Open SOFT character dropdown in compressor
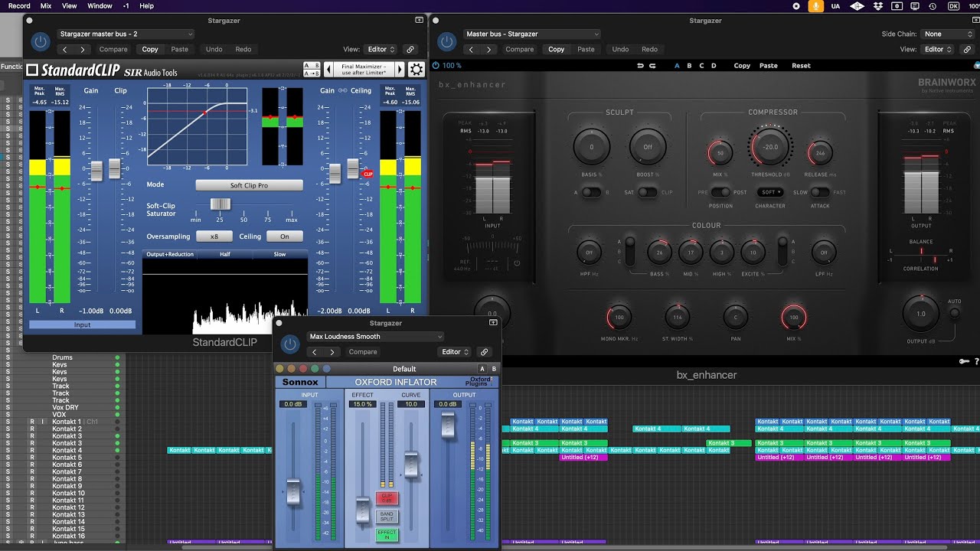Image resolution: width=980 pixels, height=551 pixels. 769,192
